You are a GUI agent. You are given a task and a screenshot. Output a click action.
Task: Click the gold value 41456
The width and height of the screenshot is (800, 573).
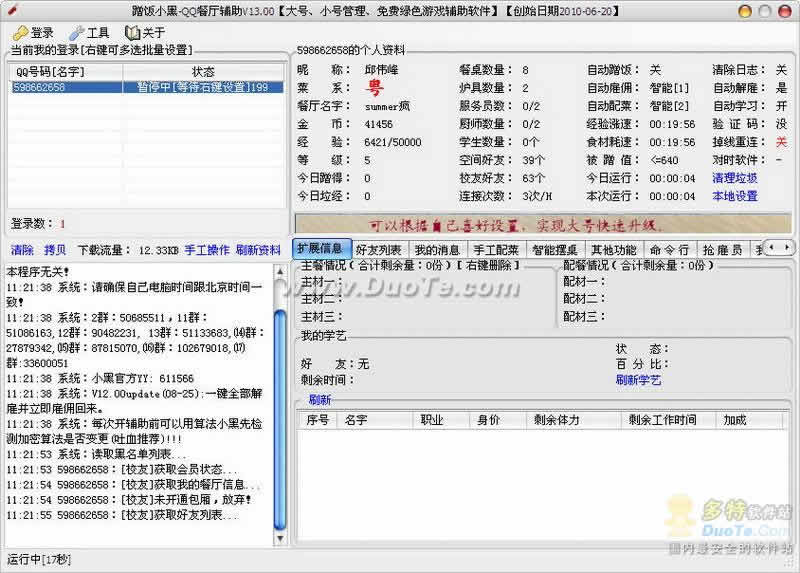tap(379, 124)
